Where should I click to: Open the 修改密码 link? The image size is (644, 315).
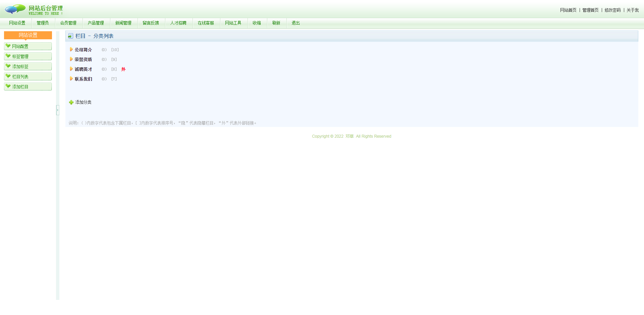tap(612, 10)
